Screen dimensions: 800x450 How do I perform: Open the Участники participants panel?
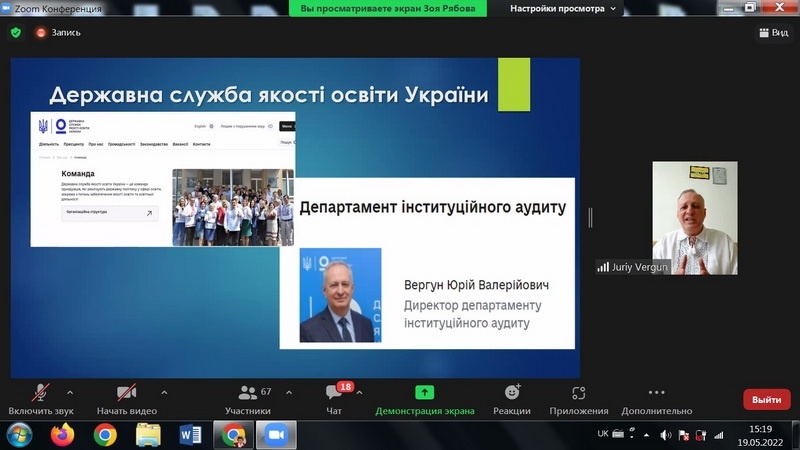click(247, 399)
